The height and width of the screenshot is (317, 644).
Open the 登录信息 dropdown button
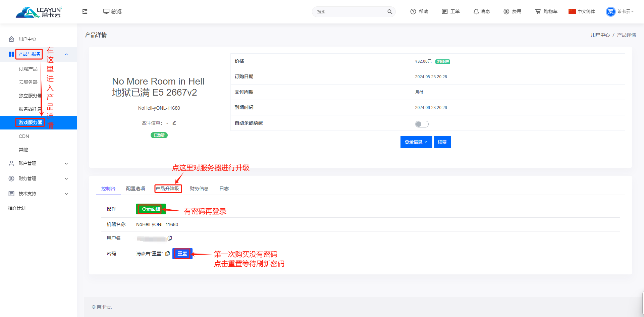416,142
